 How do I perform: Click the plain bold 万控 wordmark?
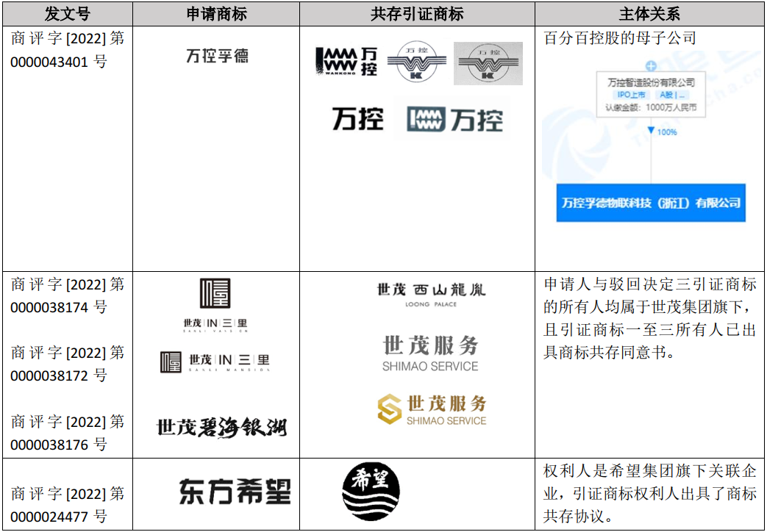click(357, 119)
